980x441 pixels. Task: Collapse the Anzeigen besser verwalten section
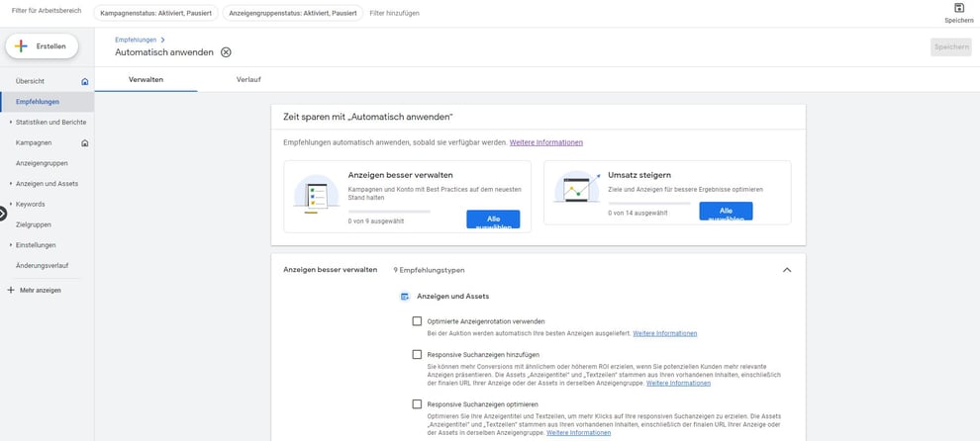click(787, 269)
